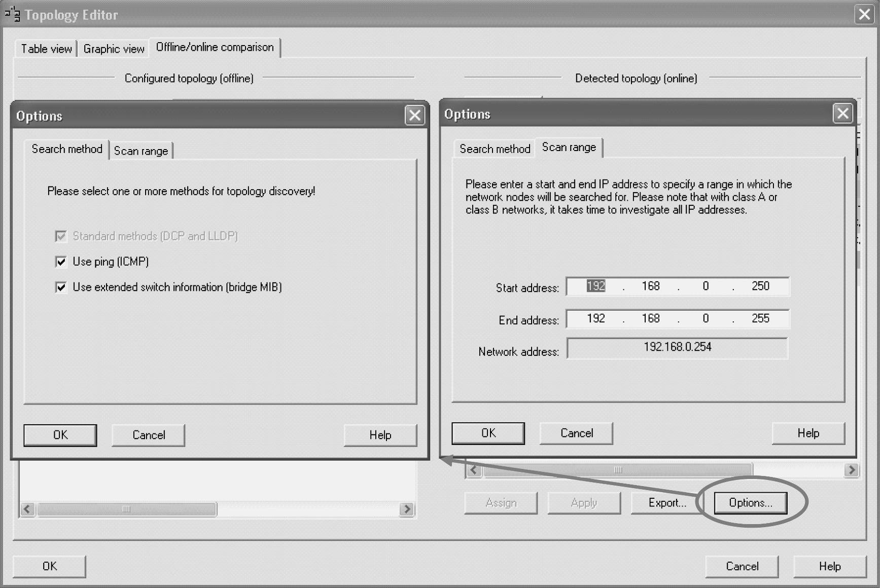Viewport: 880px width, 588px height.
Task: Close the right Options dialog with X
Action: [x=842, y=114]
